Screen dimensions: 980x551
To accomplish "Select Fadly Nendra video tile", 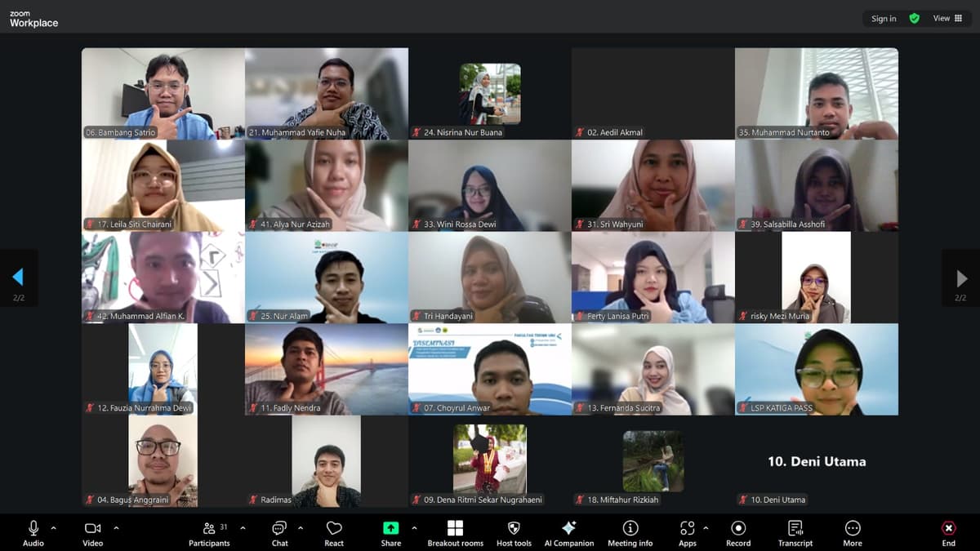I will (x=327, y=369).
